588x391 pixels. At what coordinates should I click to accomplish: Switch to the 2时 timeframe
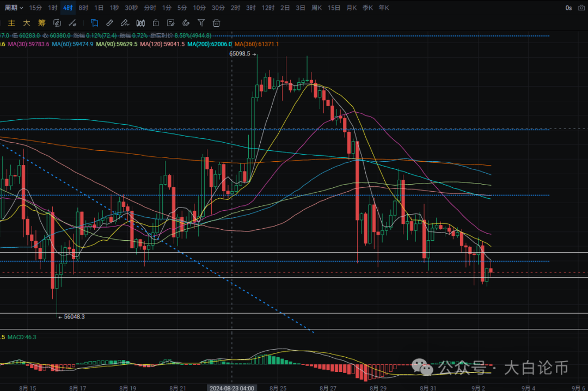pyautogui.click(x=236, y=8)
